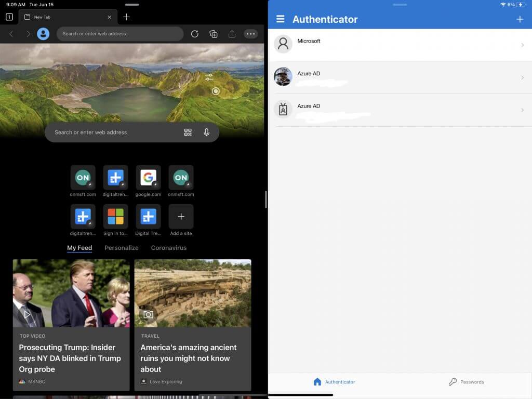Click the background image info circle icon
532x399 pixels.
216,91
